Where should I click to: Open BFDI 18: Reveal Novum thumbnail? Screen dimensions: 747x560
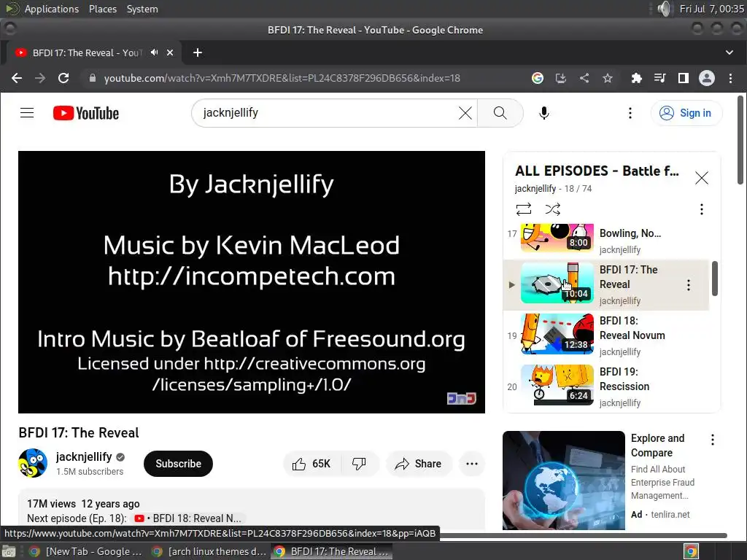click(557, 334)
